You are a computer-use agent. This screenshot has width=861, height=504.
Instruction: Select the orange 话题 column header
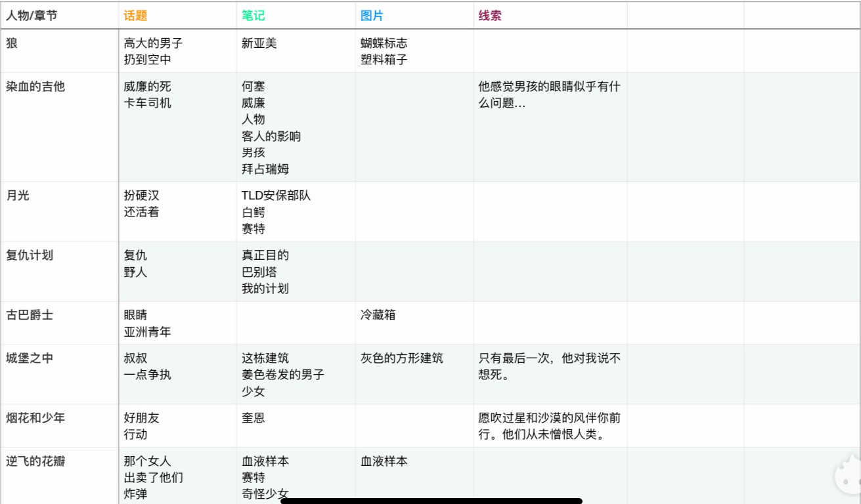pyautogui.click(x=135, y=16)
